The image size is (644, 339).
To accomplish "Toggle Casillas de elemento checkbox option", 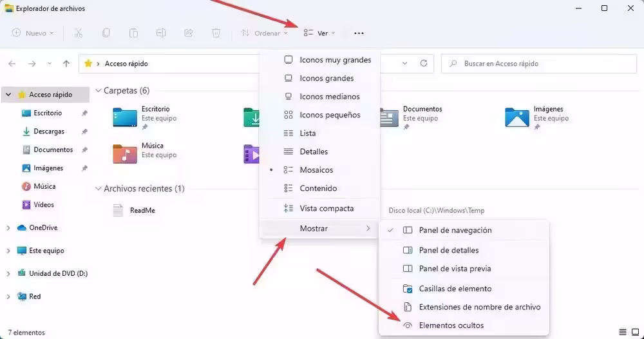I will click(455, 289).
